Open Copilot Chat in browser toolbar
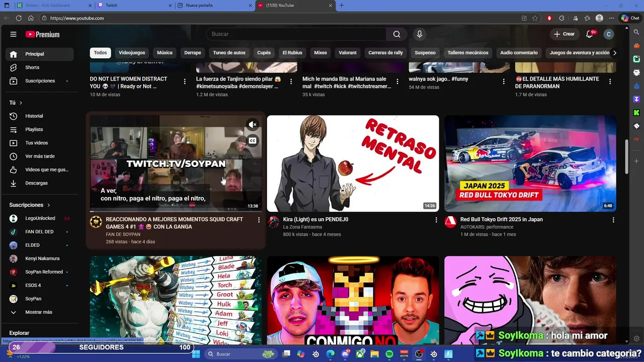644x362 pixels. tap(630, 18)
